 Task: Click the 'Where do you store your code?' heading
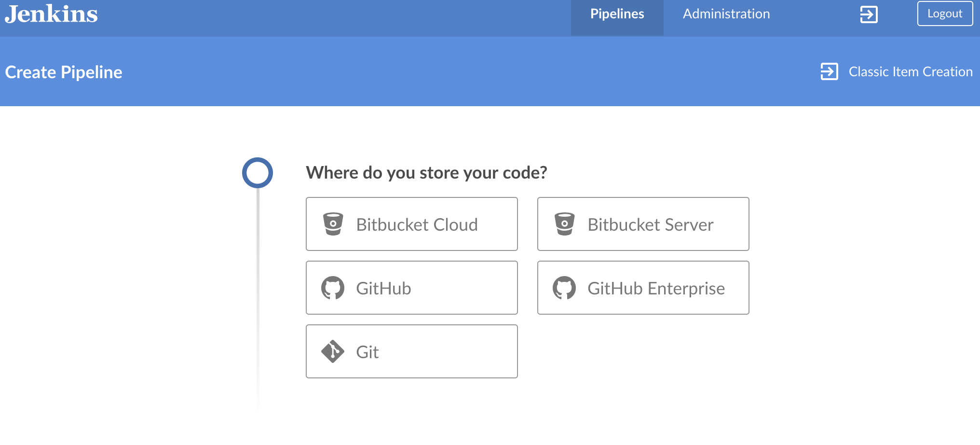[x=426, y=173]
